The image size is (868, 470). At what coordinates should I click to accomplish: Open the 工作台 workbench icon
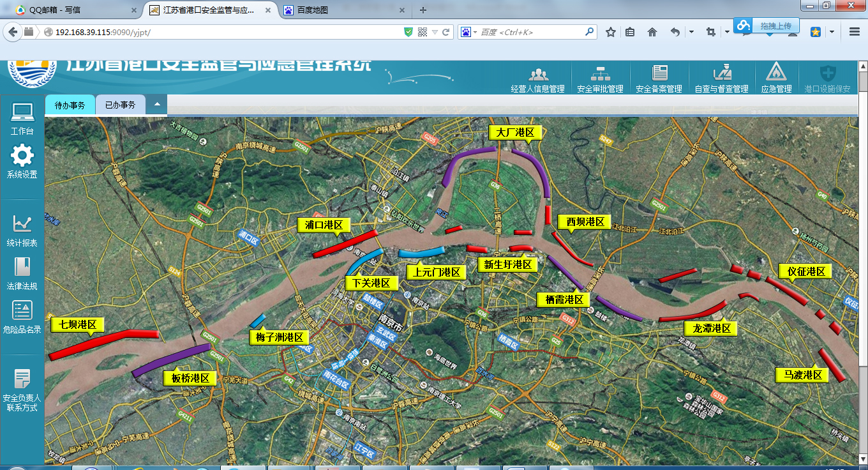(x=22, y=113)
